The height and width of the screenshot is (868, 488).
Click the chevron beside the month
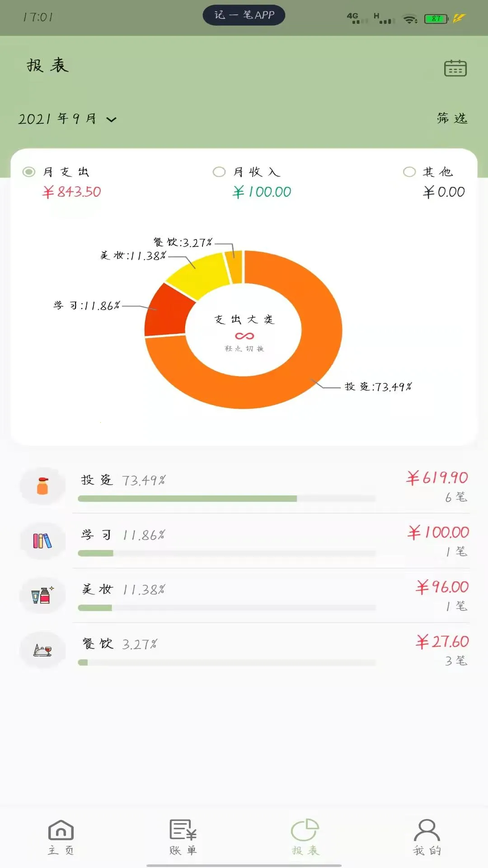point(111,119)
